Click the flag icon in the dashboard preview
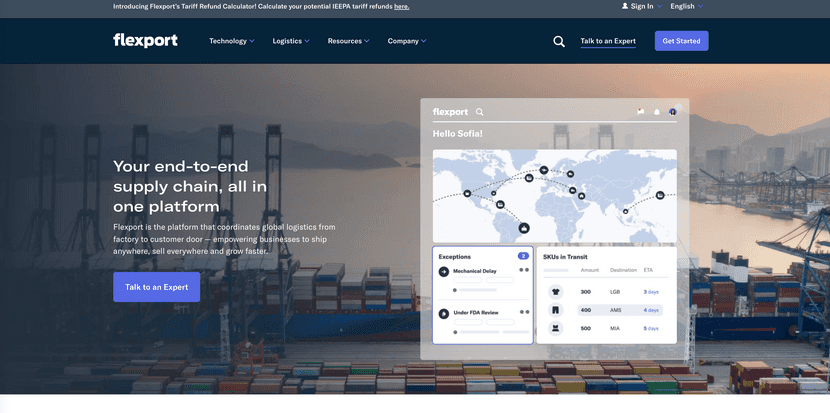The height and width of the screenshot is (413, 830). (x=641, y=112)
